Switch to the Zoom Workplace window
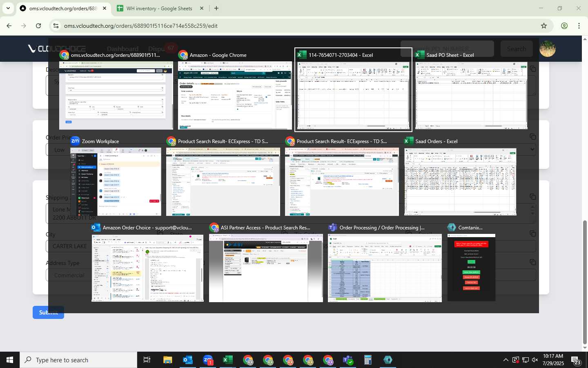 tap(116, 182)
